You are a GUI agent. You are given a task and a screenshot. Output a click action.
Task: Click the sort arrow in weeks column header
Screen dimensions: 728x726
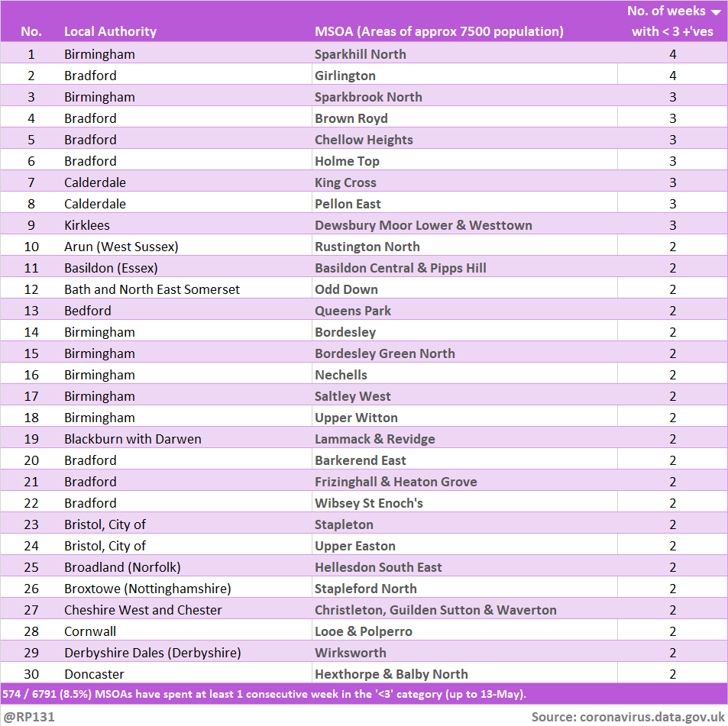point(716,12)
